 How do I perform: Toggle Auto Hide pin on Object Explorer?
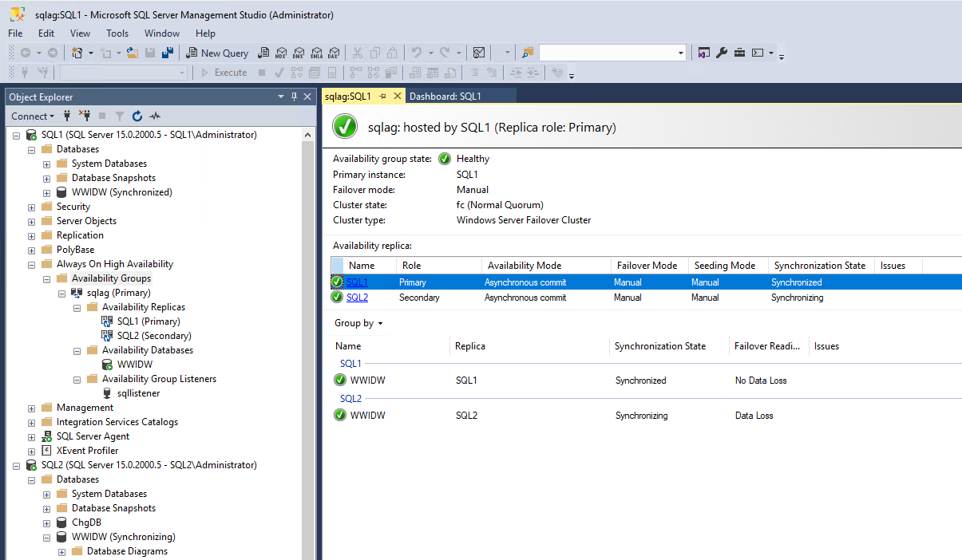pyautogui.click(x=295, y=97)
